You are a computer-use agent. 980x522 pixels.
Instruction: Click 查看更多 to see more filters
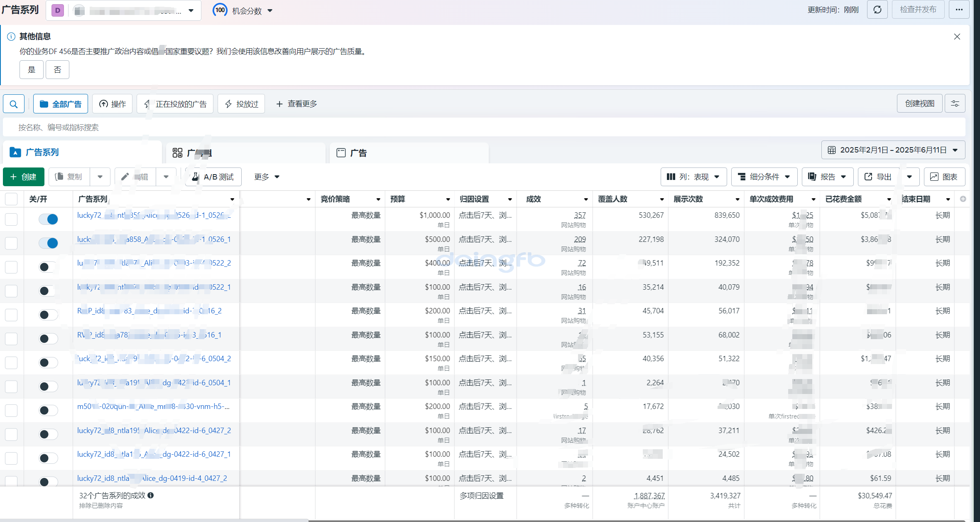296,104
